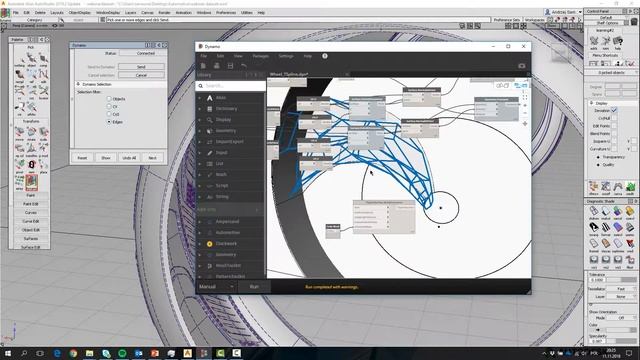640x360 pixels.
Task: Open Chrome from the Windows taskbar
Action: click(x=73, y=353)
